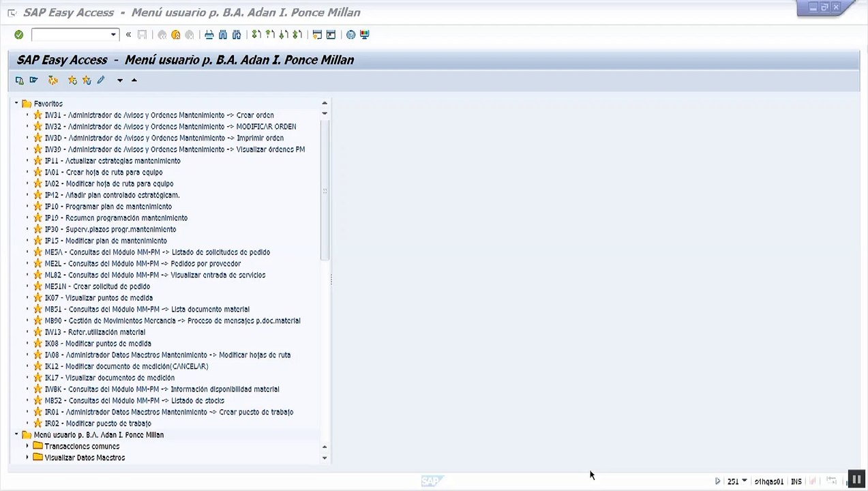868x491 pixels.
Task: Click the INS insert mode indicator
Action: coord(796,481)
